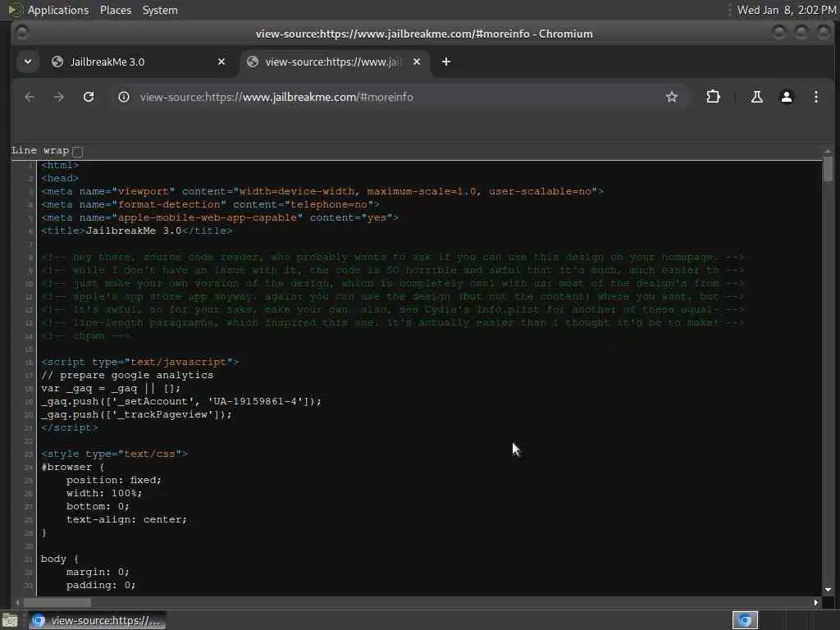This screenshot has height=630, width=840.
Task: Close the JailbreakMe 3.0 tab
Action: (x=221, y=62)
